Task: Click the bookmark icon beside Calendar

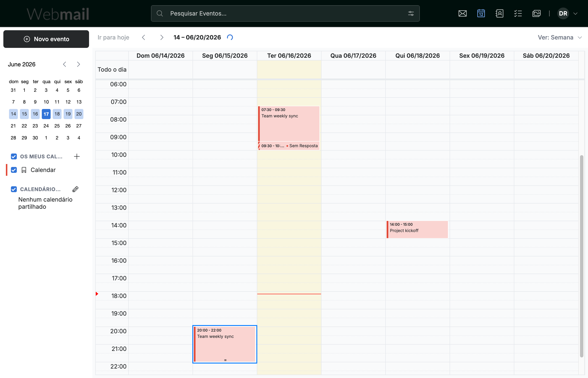Action: pos(24,170)
